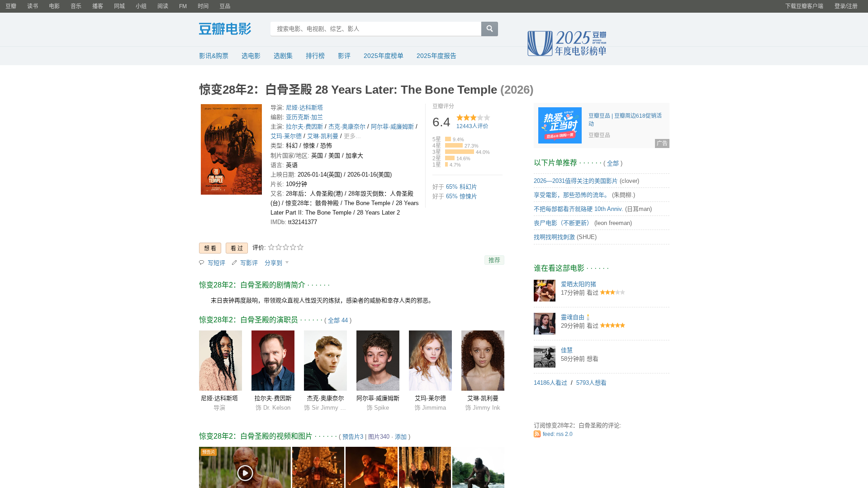Open 杰克·奥康奈尔 cast photo

pyautogui.click(x=325, y=360)
